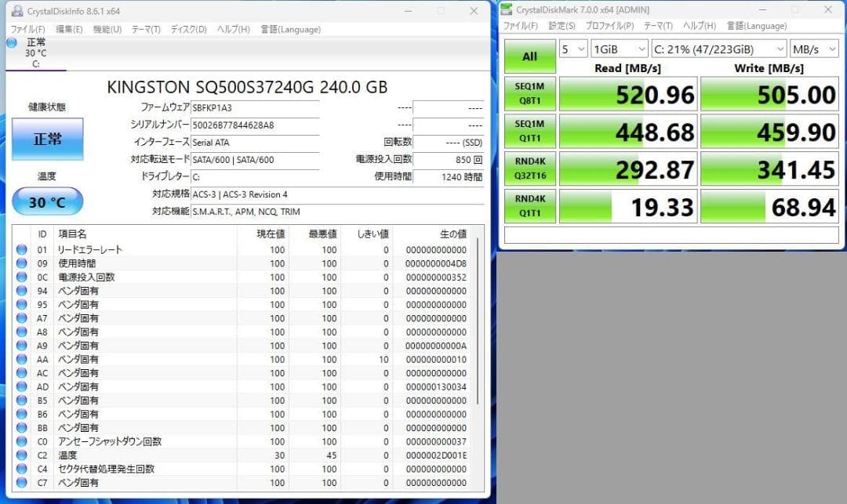
Task: Click the blue status dot next to 使用時間
Action: tap(21, 263)
